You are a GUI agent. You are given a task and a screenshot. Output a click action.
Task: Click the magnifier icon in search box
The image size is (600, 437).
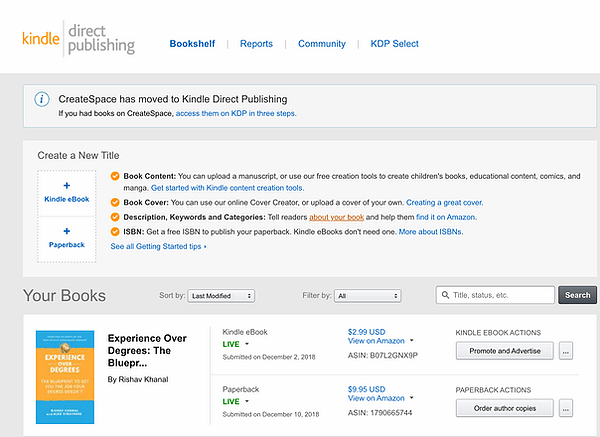click(x=445, y=295)
